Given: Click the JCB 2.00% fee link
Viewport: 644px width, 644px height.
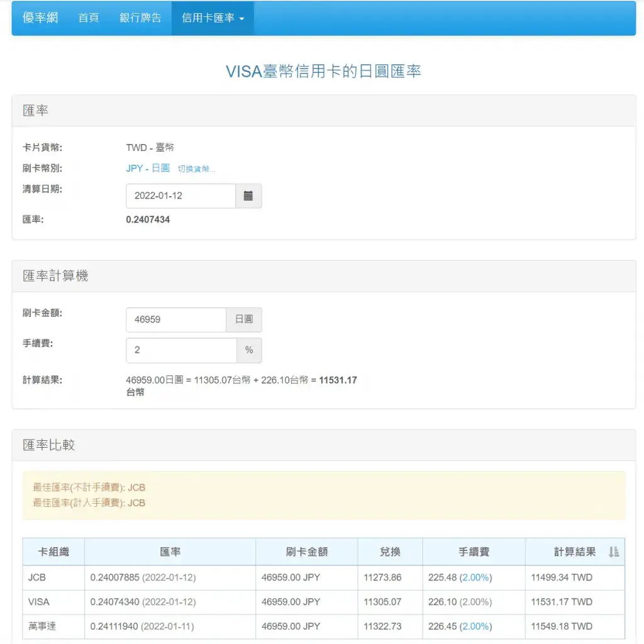Looking at the screenshot, I should click(475, 577).
